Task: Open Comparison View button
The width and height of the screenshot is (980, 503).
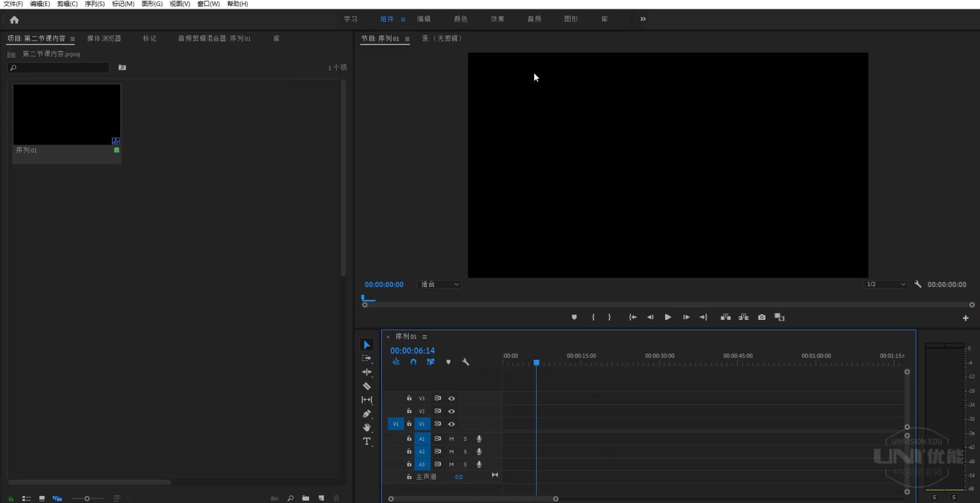Action: click(x=779, y=317)
